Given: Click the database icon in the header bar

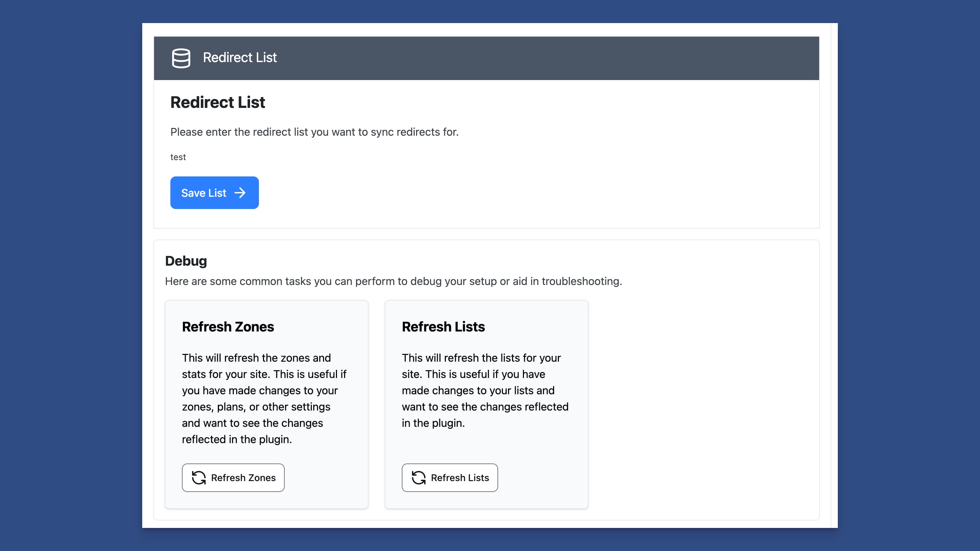Looking at the screenshot, I should pyautogui.click(x=181, y=58).
